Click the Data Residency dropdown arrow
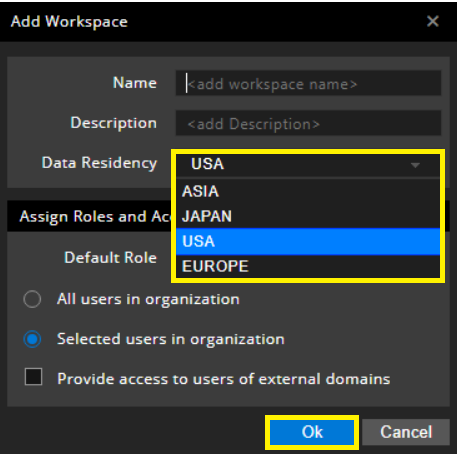The width and height of the screenshot is (457, 454). [415, 165]
